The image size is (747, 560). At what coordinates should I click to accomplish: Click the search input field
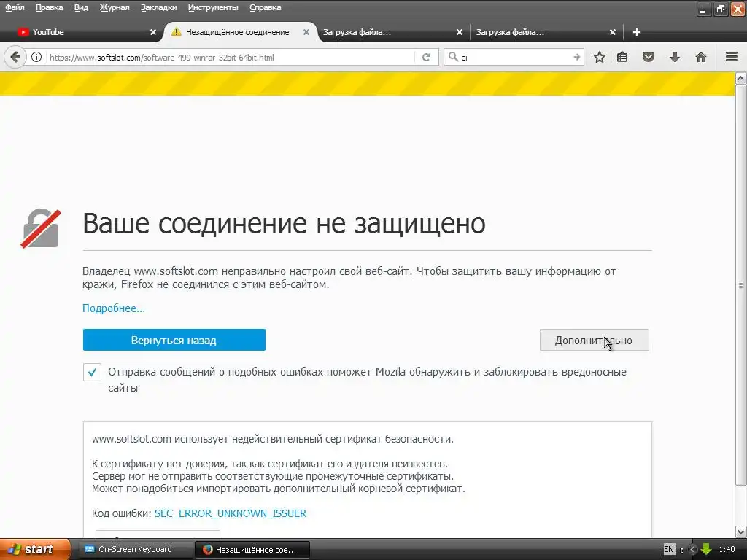(515, 57)
